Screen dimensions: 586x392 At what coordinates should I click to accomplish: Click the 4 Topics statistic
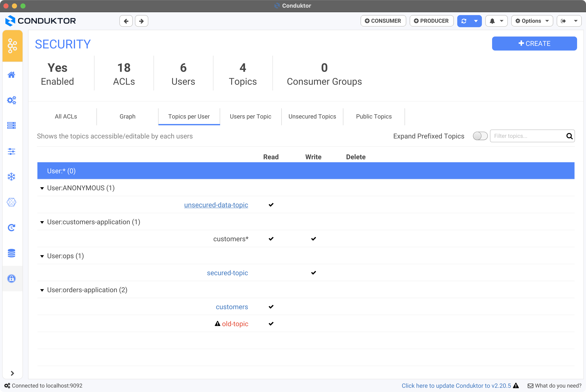pyautogui.click(x=243, y=74)
